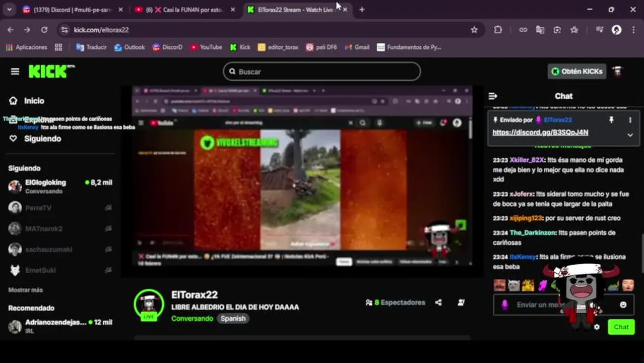Switch to Discord browser tab
Image resolution: width=644 pixels, height=363 pixels.
73,10
